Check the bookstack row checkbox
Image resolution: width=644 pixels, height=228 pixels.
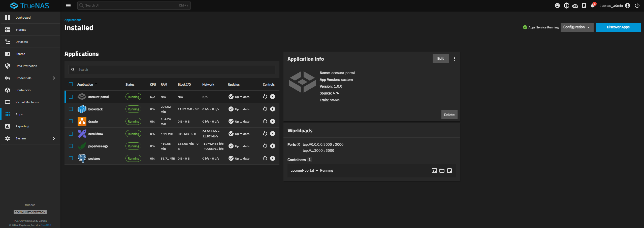pos(71,109)
